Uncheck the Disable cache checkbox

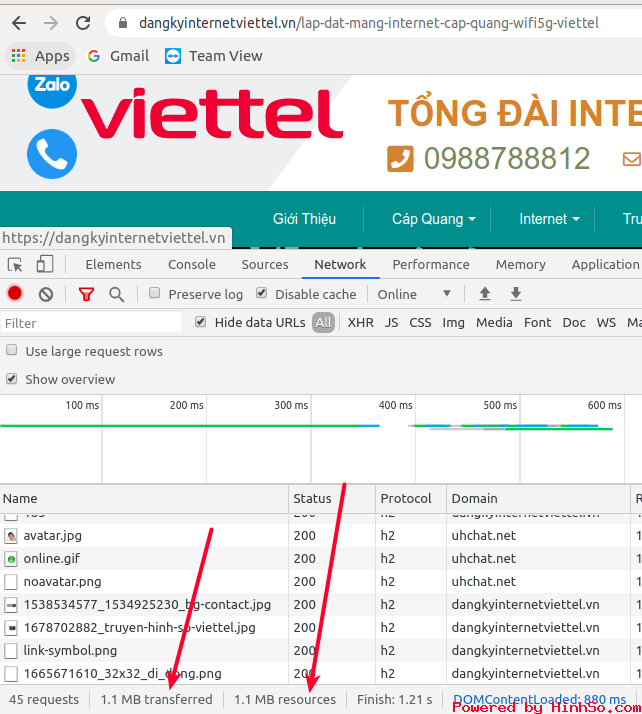(261, 293)
